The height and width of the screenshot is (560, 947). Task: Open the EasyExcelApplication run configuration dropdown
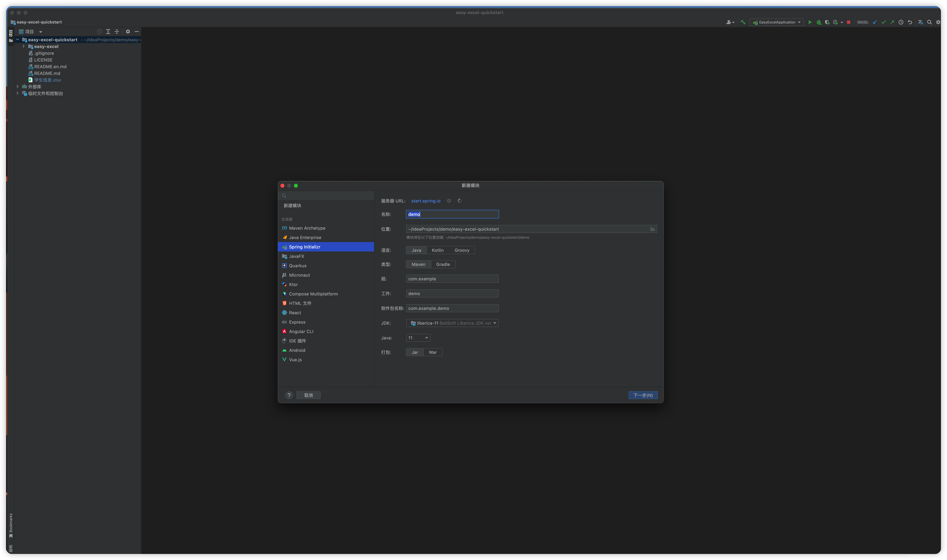point(776,22)
